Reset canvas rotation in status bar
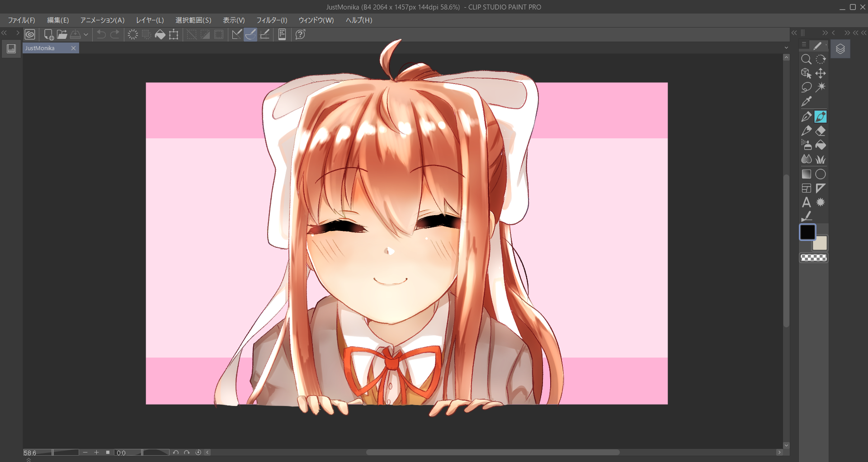 (198, 453)
